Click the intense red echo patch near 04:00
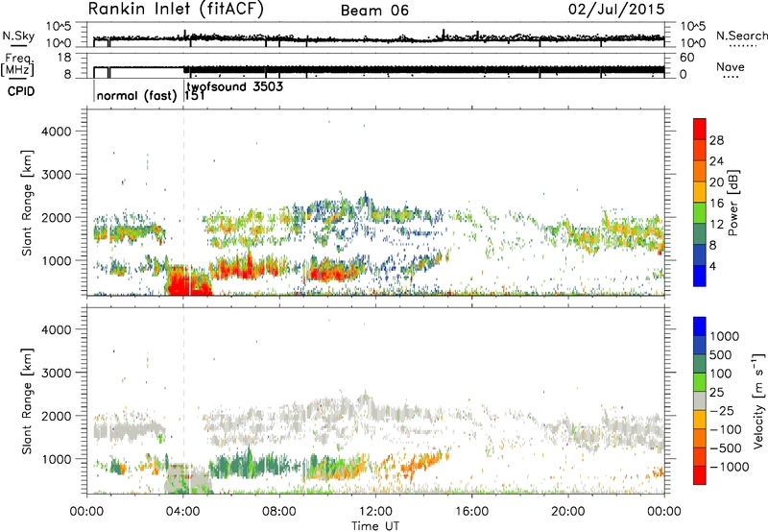Viewport: 768px width, 532px height. (188, 281)
